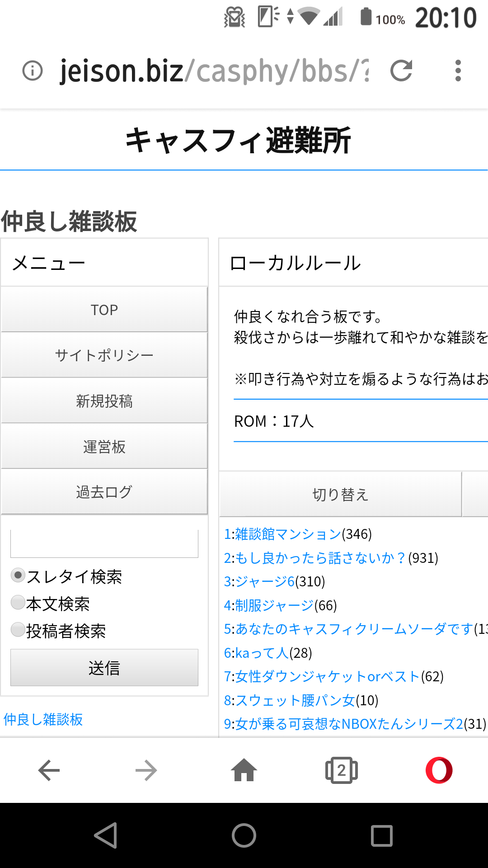Viewport: 488px width, 868px height.
Task: Select the スレタイ検索 radio button
Action: (x=18, y=576)
